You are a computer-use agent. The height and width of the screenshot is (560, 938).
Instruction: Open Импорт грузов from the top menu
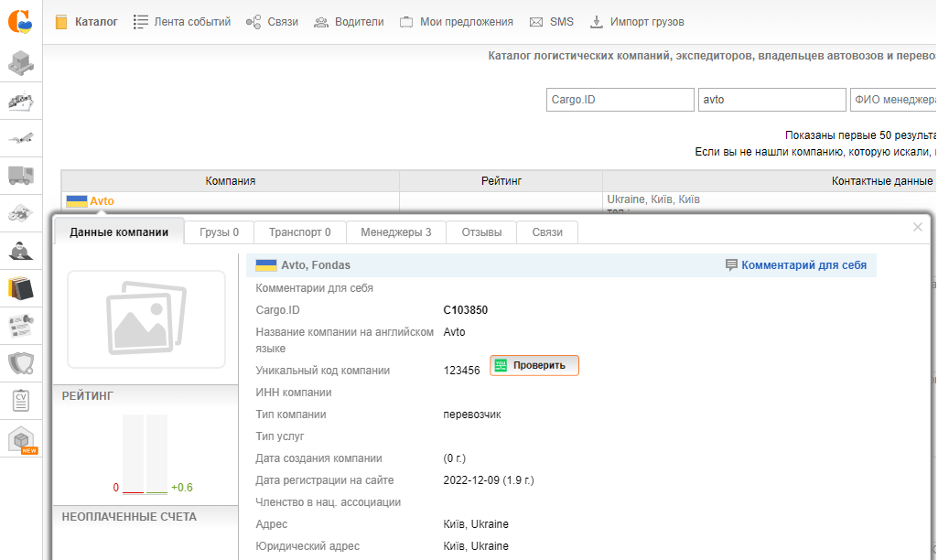click(636, 22)
